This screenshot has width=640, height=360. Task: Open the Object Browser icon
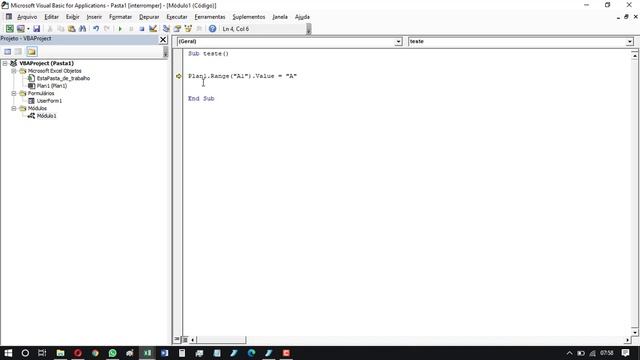pyautogui.click(x=188, y=29)
